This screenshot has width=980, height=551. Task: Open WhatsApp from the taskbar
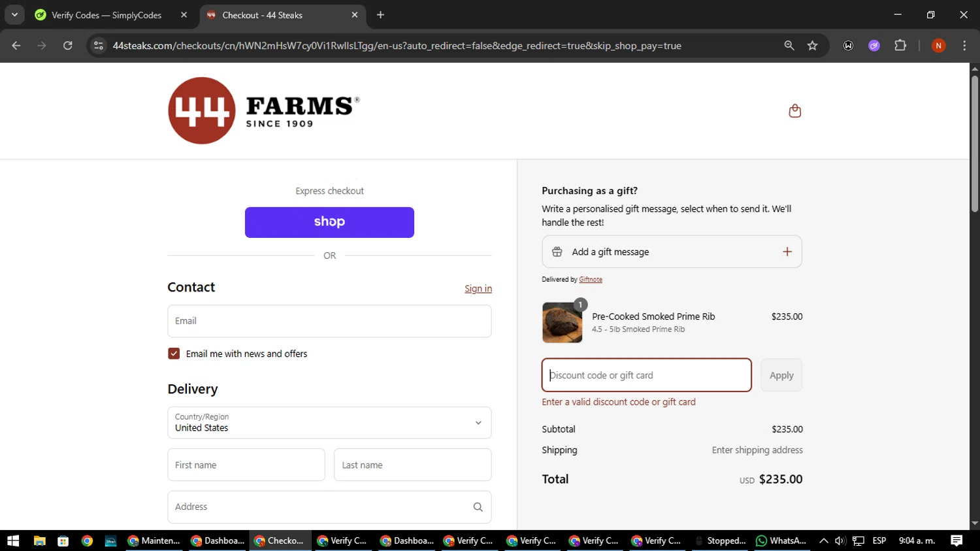pos(781,541)
